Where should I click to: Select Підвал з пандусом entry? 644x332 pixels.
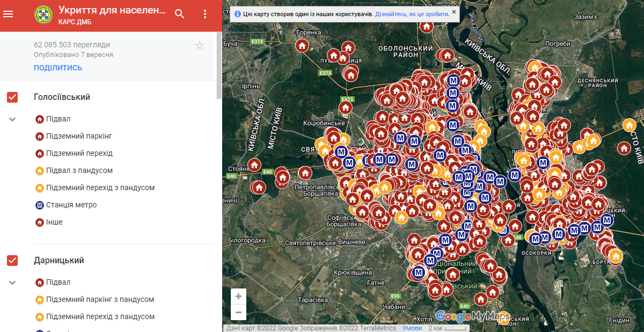(x=74, y=170)
